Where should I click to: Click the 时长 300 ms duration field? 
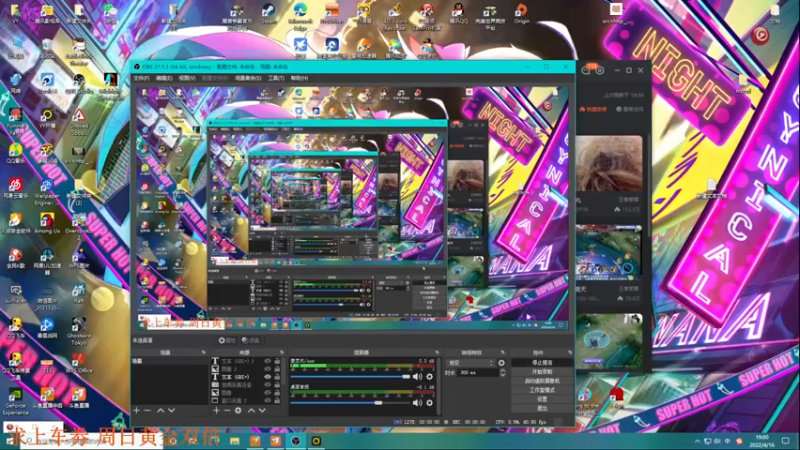click(478, 373)
